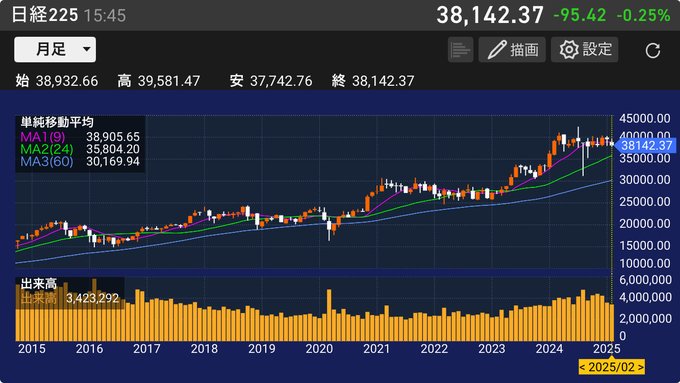The width and height of the screenshot is (680, 383).
Task: Click the MA1(9) legend entry
Action: coord(42,137)
